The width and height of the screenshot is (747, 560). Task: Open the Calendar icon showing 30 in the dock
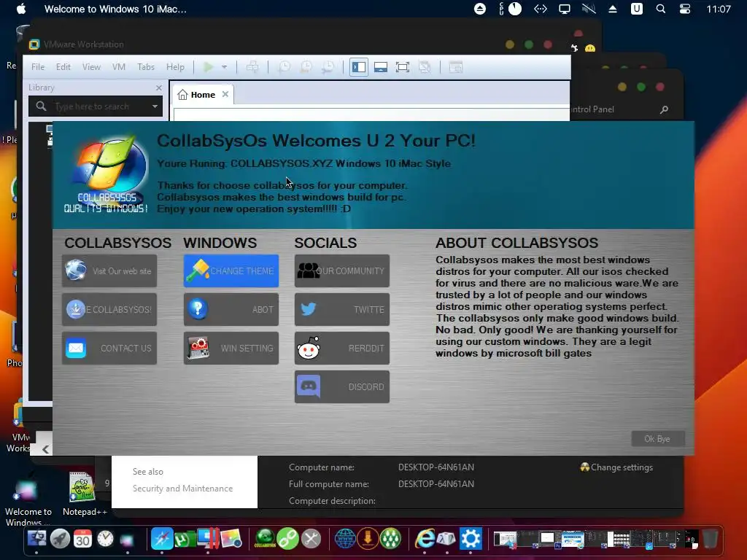coord(82,539)
